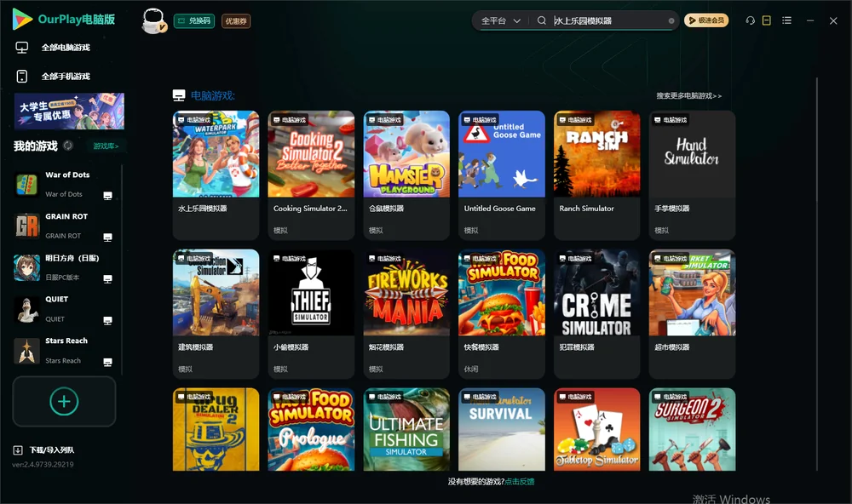The width and height of the screenshot is (852, 504).
Task: Open the Food Simulator Prologue card
Action: tap(311, 429)
